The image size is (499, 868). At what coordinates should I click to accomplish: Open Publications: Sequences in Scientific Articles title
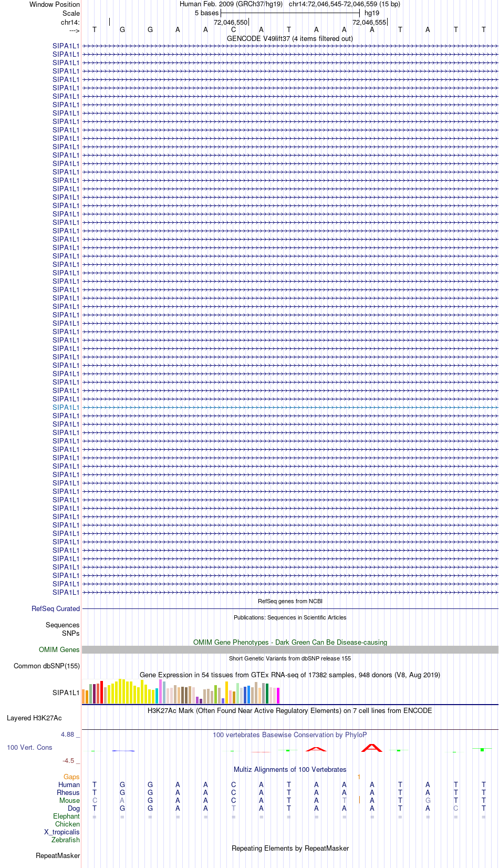point(290,617)
